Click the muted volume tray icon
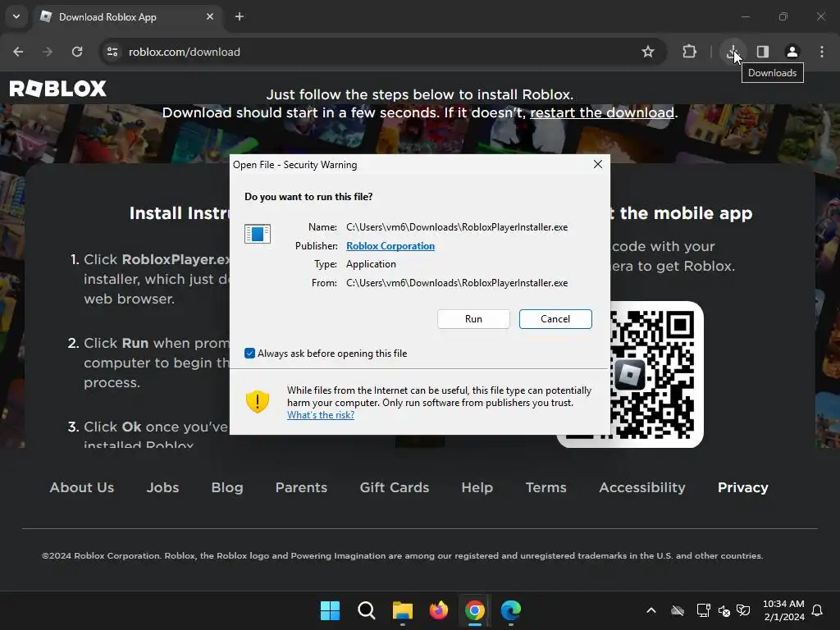Image resolution: width=840 pixels, height=630 pixels. (x=724, y=610)
